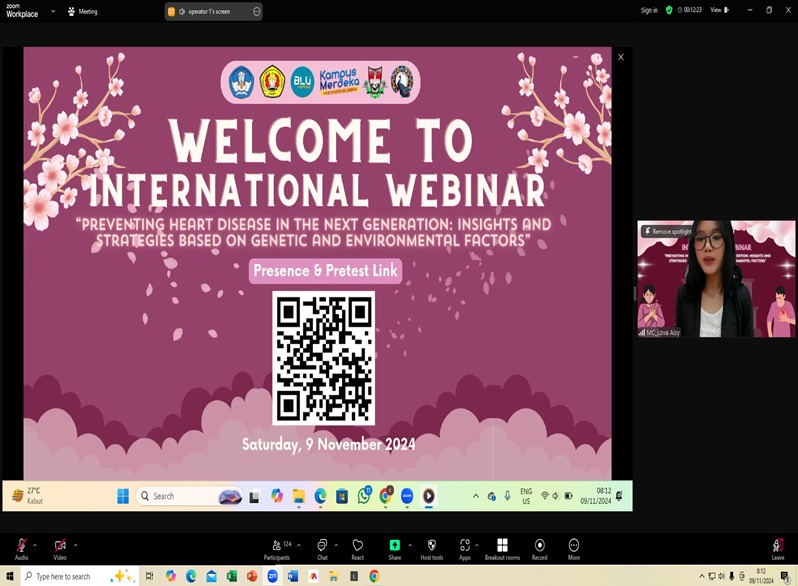This screenshot has height=586, width=798.
Task: Switch to the Meeting tab
Action: (82, 12)
